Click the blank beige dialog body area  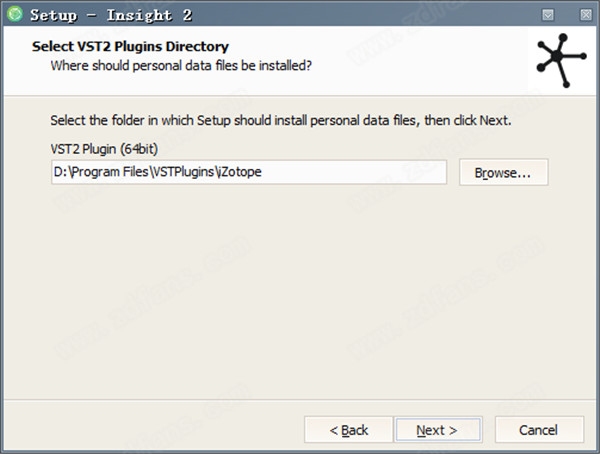(298, 291)
